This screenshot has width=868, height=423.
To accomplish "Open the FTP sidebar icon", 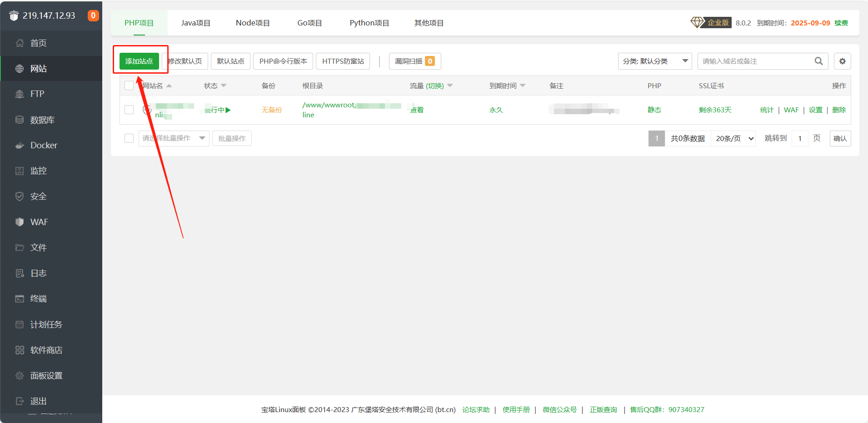I will (20, 94).
